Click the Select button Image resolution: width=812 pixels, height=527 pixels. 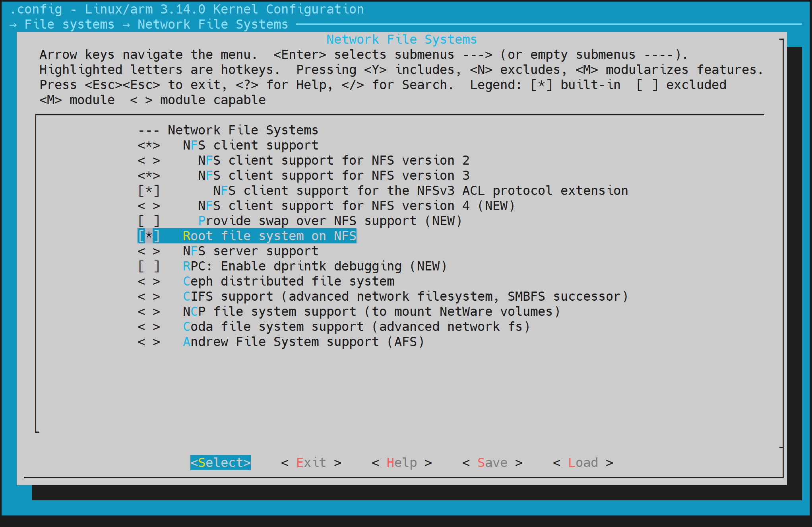tap(220, 462)
